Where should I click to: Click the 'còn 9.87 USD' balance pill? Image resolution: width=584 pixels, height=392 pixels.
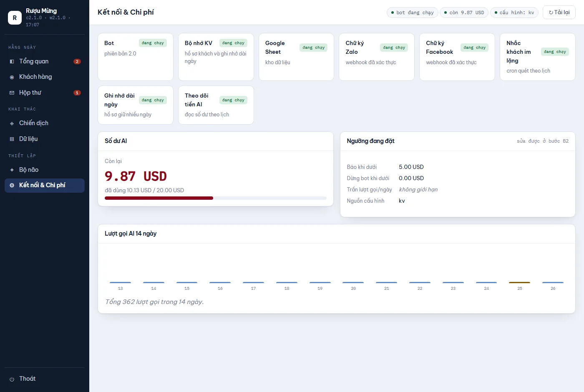pyautogui.click(x=464, y=13)
